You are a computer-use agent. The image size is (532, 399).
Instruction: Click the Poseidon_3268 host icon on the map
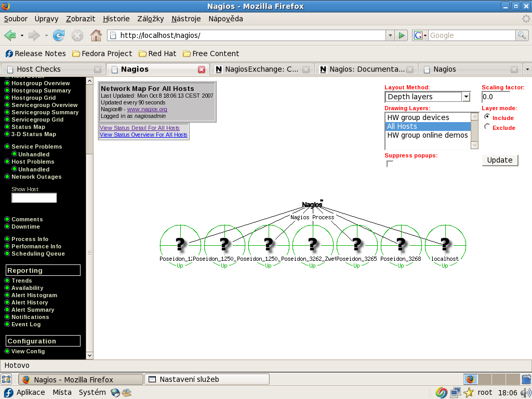pos(401,244)
